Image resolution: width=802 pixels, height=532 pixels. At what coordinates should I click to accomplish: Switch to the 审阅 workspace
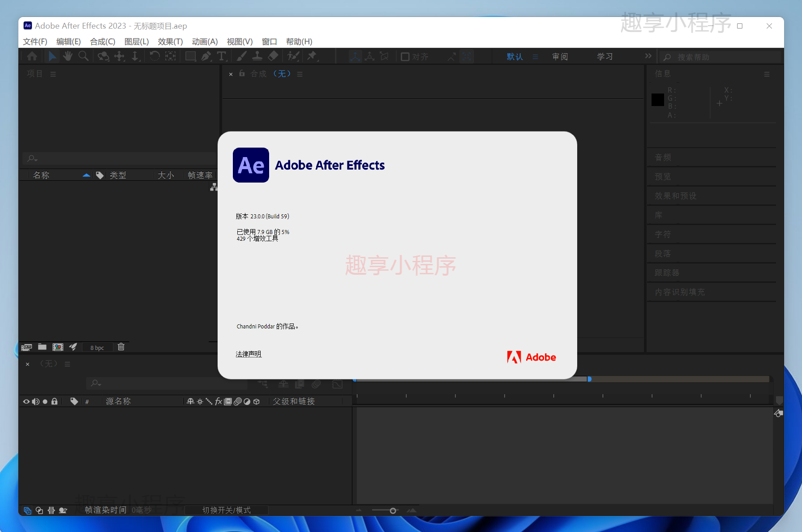pyautogui.click(x=560, y=57)
